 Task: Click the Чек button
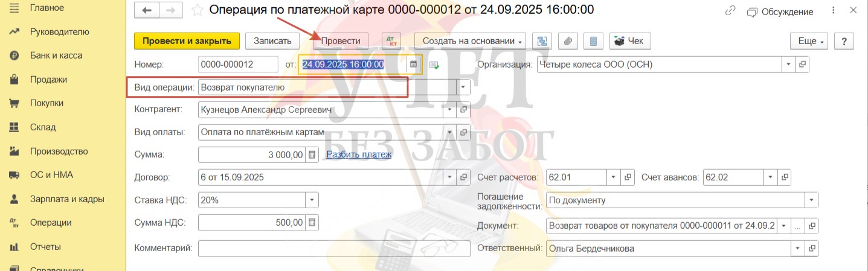pyautogui.click(x=629, y=41)
